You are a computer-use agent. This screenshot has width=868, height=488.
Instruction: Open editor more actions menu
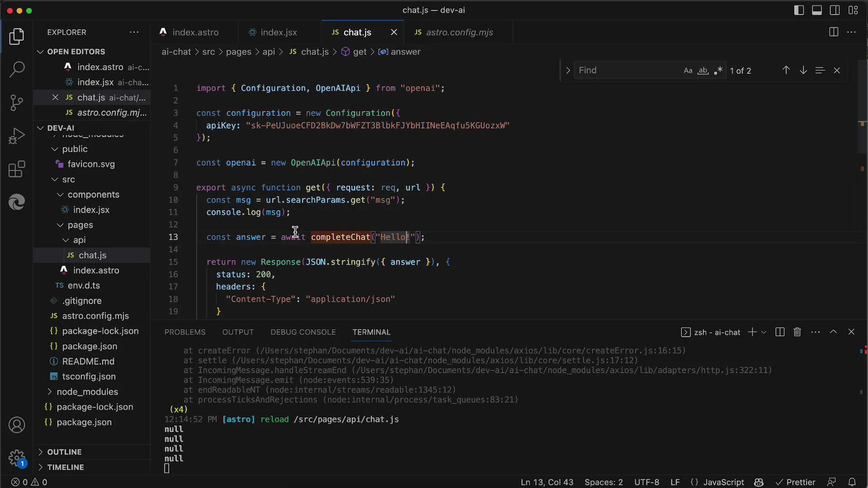click(x=851, y=32)
